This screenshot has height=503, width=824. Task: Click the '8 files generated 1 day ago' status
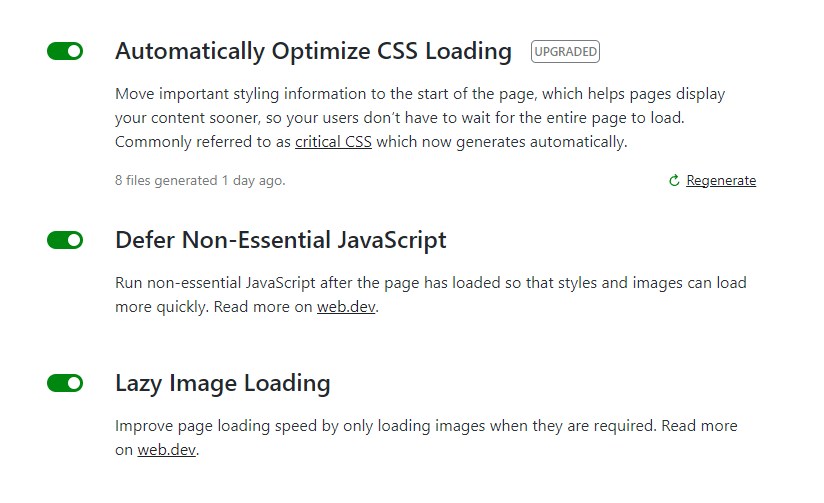[200, 180]
